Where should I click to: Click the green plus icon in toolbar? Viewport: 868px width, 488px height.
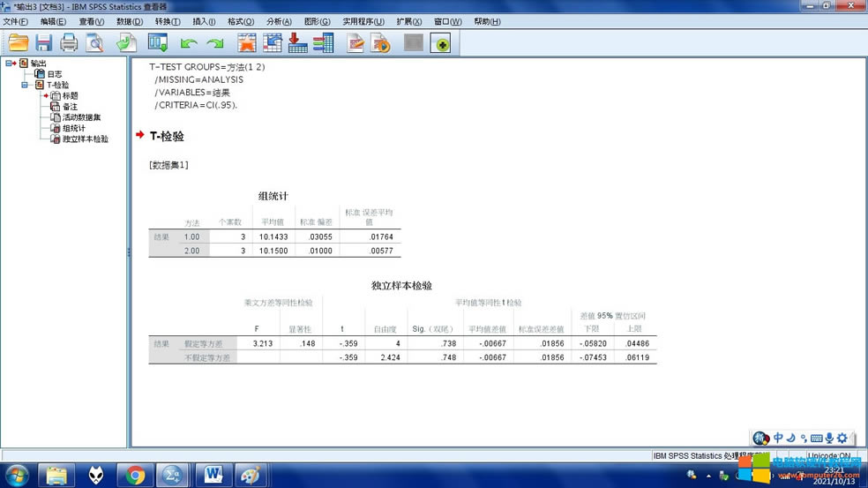click(x=440, y=43)
